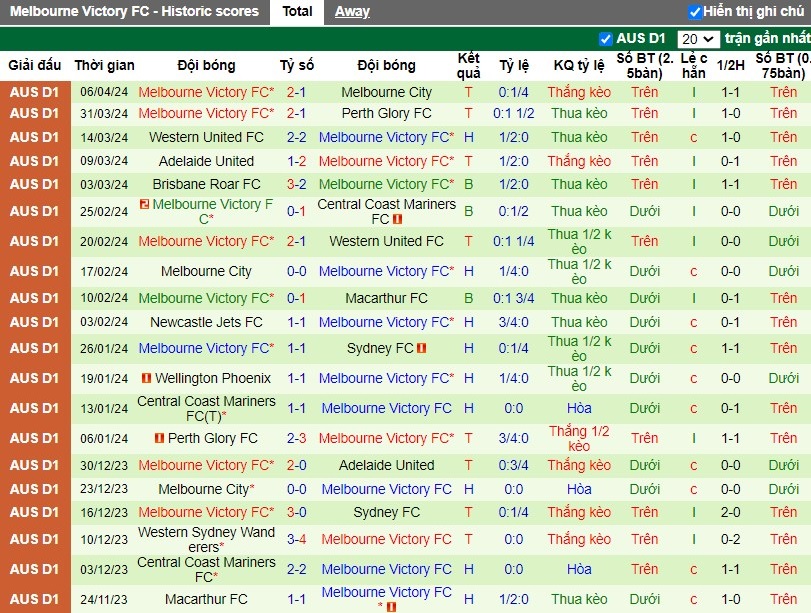
Task: Click the Hòa result in 13/01/24 row
Action: pyautogui.click(x=579, y=408)
